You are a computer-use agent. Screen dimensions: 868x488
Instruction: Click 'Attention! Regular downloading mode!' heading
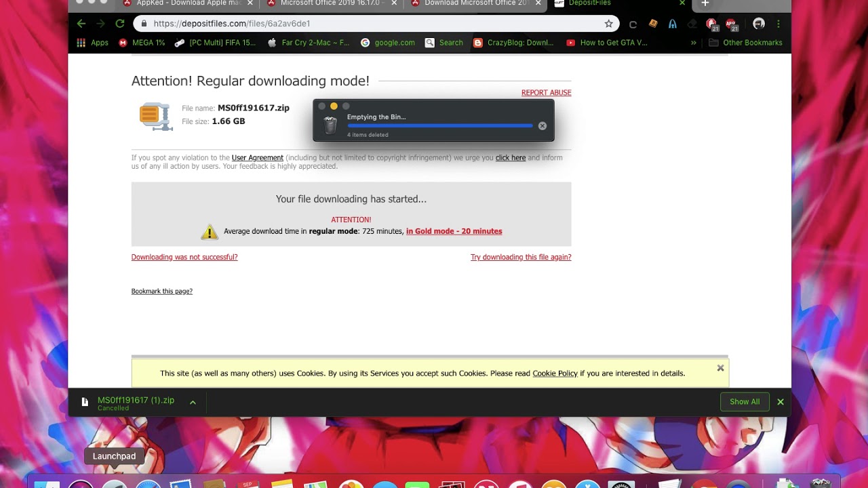250,81
